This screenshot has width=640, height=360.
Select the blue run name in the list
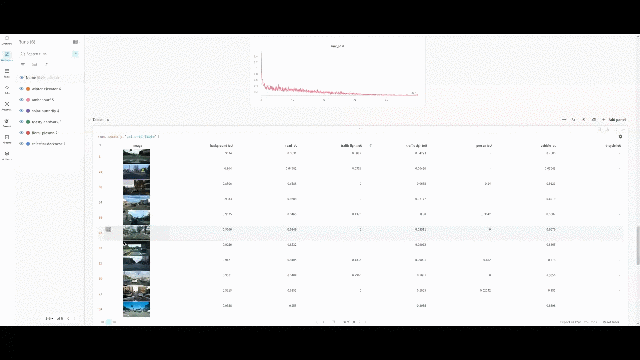click(x=48, y=144)
